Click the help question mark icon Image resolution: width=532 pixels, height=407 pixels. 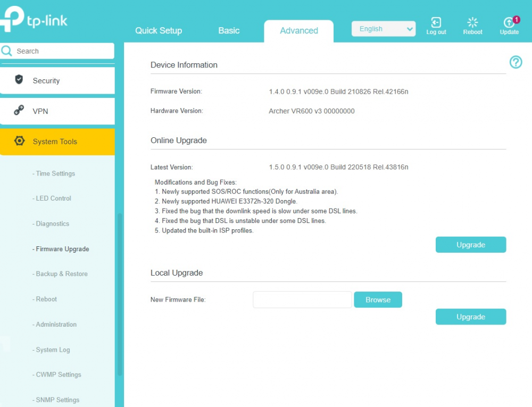(x=516, y=62)
